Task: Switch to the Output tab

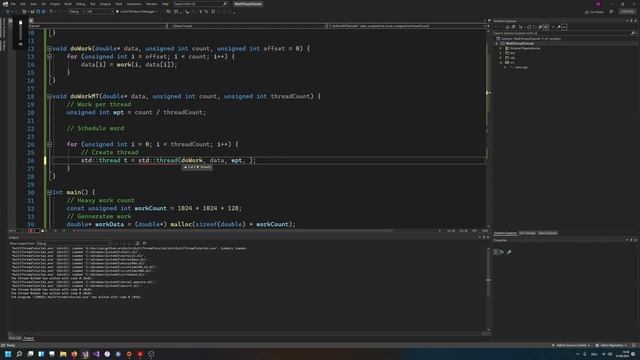Action: coord(29,338)
